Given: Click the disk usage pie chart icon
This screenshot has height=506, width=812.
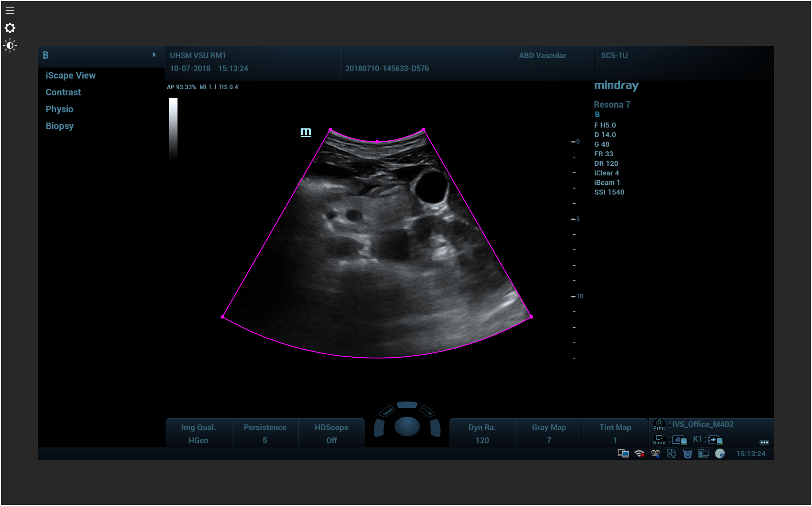Looking at the screenshot, I should pos(720,453).
